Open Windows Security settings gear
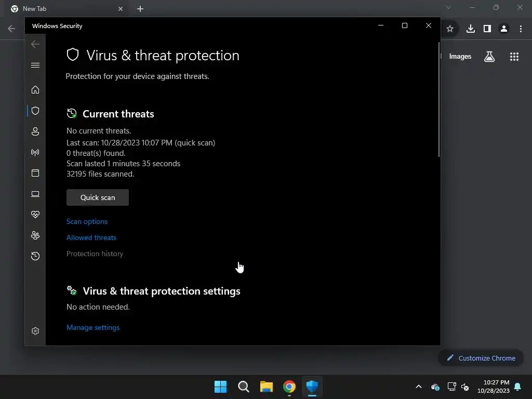The width and height of the screenshot is (532, 399). tap(35, 331)
